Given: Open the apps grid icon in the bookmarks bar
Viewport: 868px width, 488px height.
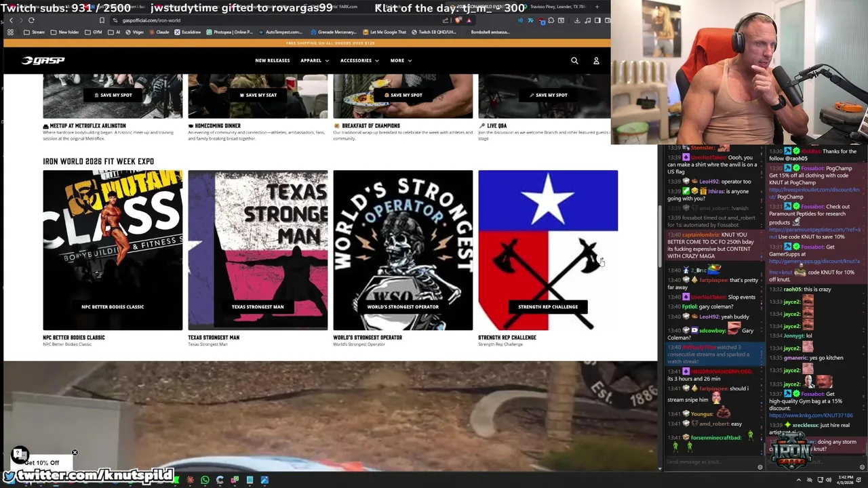Looking at the screenshot, I should pos(10,32).
